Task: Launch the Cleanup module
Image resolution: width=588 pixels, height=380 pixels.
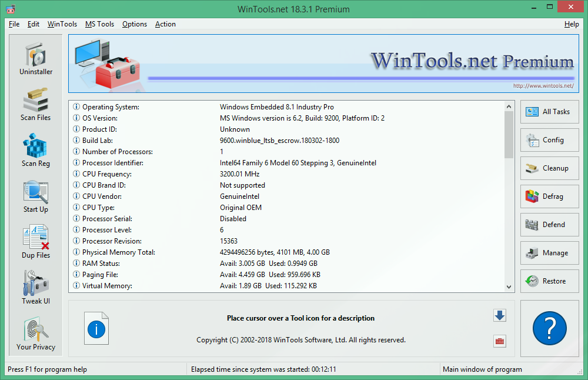Action: click(x=549, y=168)
